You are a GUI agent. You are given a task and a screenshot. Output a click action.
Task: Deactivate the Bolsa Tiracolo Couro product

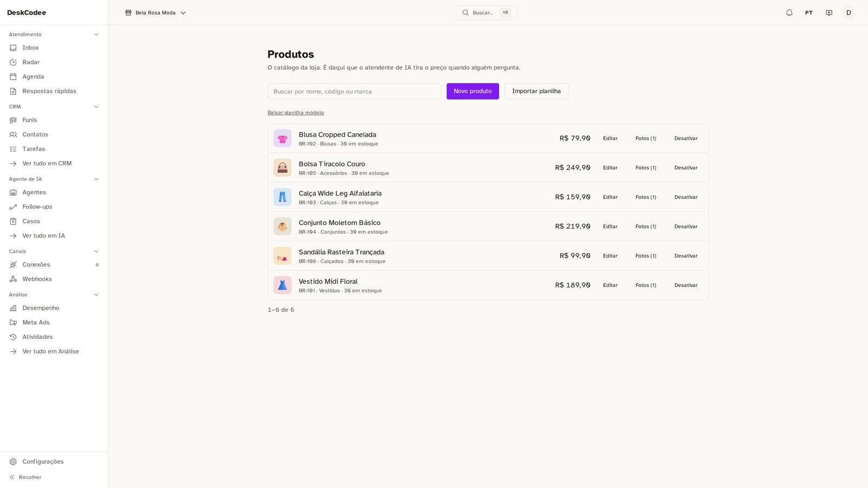(686, 168)
